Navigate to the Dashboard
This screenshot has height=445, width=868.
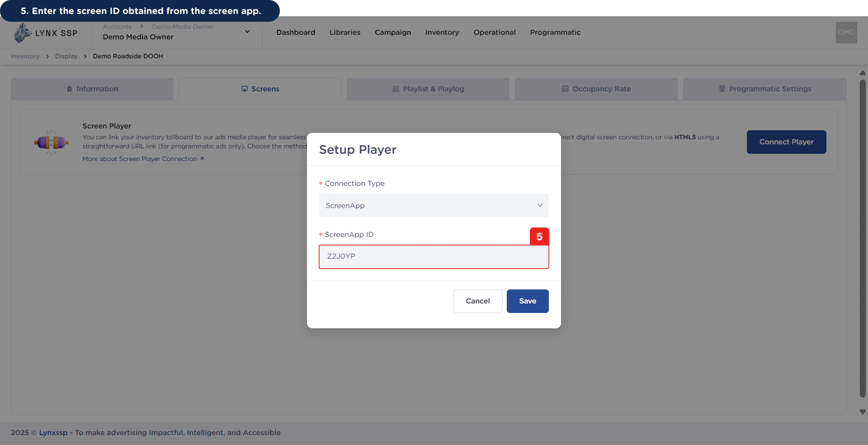[295, 32]
